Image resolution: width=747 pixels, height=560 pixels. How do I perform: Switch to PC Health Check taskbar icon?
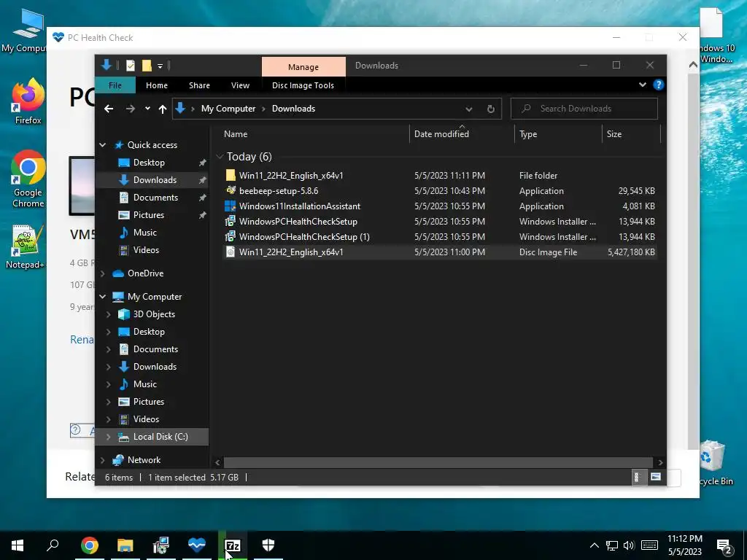coord(197,545)
